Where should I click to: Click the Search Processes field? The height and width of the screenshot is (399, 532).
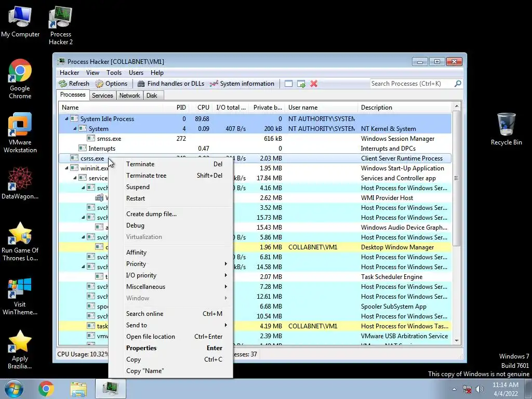[411, 84]
